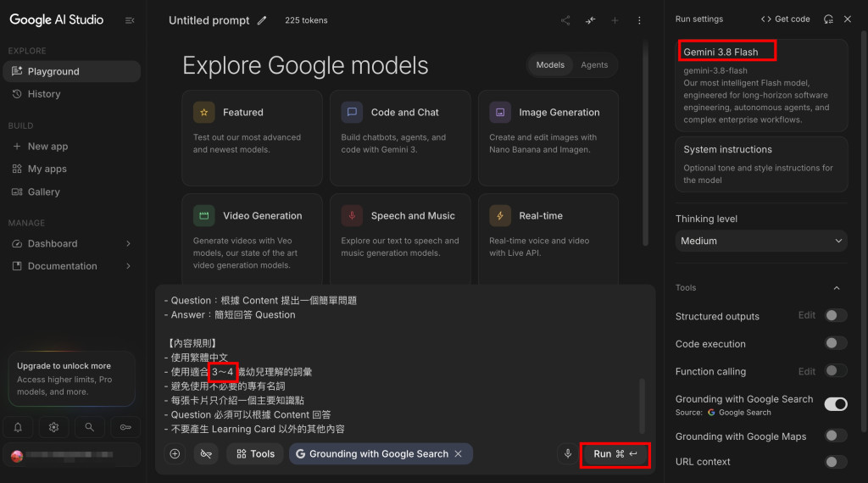
Task: Click the Video Generation clapper icon
Action: 203,216
